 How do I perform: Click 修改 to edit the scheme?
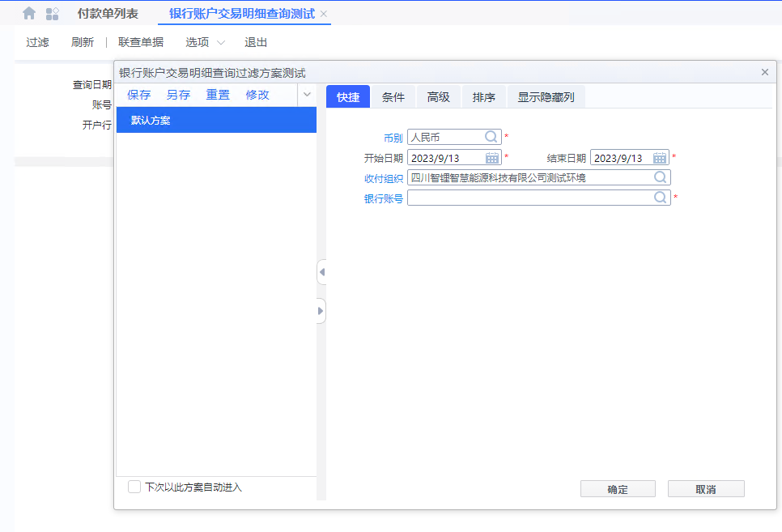[257, 95]
